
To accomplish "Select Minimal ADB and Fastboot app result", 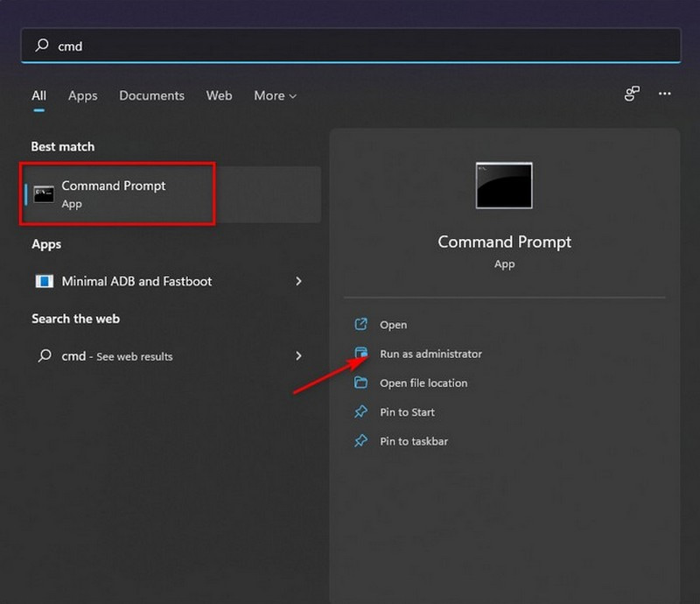I will click(x=136, y=281).
